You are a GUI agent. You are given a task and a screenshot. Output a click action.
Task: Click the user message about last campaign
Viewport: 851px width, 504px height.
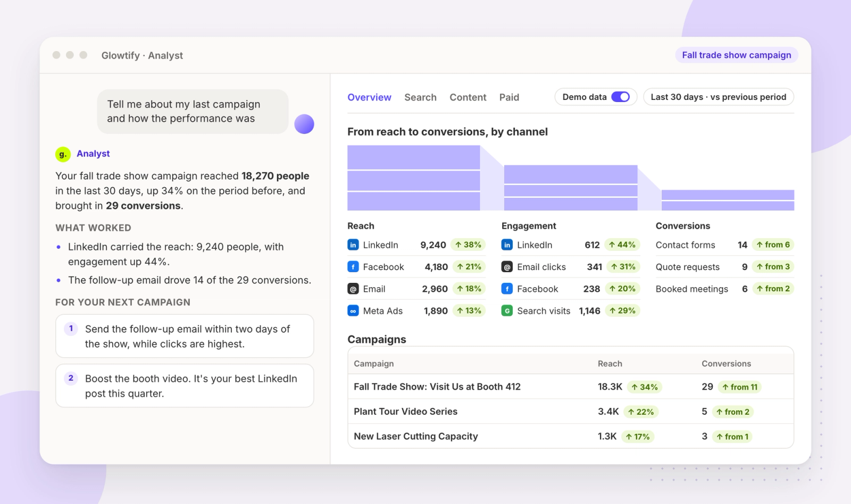click(193, 112)
